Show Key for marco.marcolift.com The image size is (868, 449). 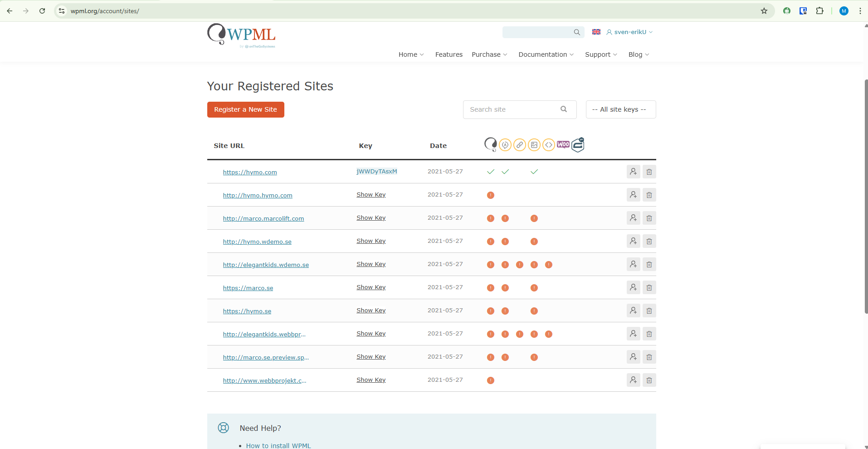[x=371, y=218]
